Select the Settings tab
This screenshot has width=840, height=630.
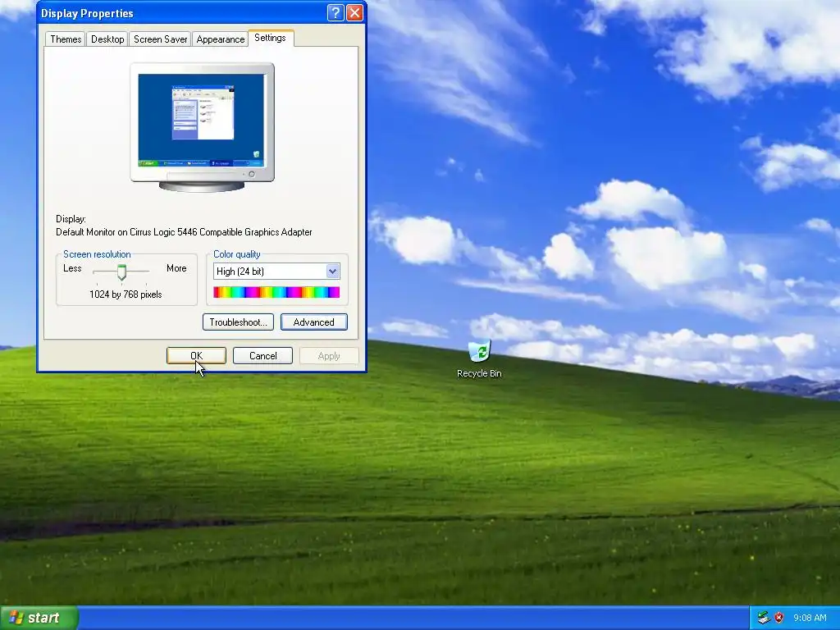[271, 38]
